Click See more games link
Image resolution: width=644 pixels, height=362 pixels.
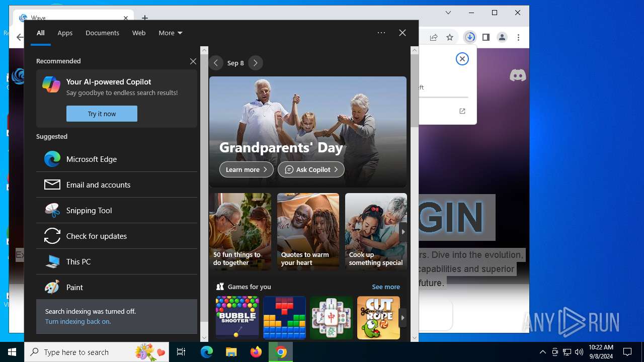pos(386,287)
